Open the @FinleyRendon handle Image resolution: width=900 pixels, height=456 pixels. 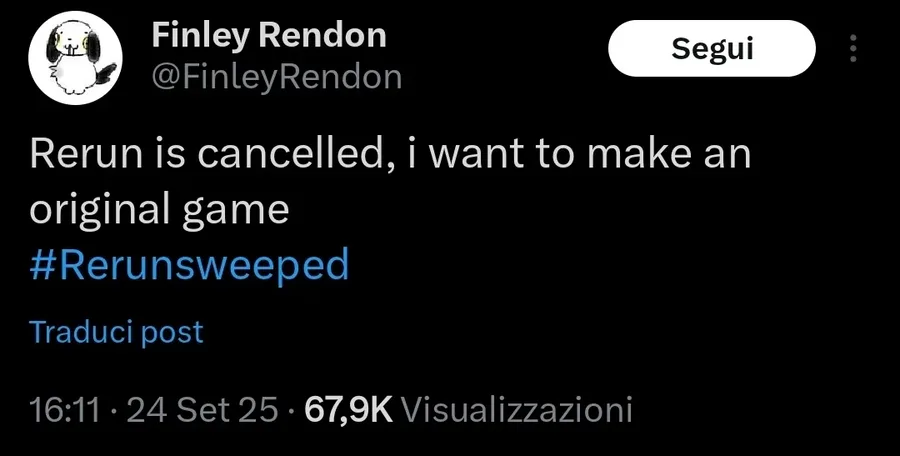277,77
